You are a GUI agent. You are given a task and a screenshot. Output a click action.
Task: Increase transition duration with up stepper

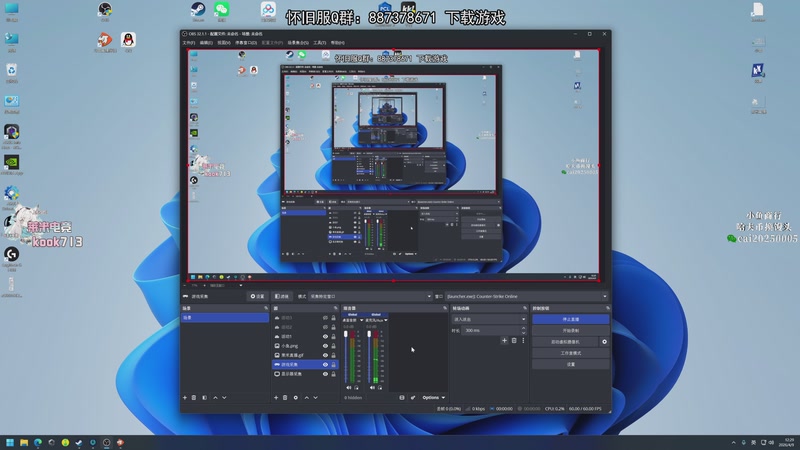click(x=523, y=329)
